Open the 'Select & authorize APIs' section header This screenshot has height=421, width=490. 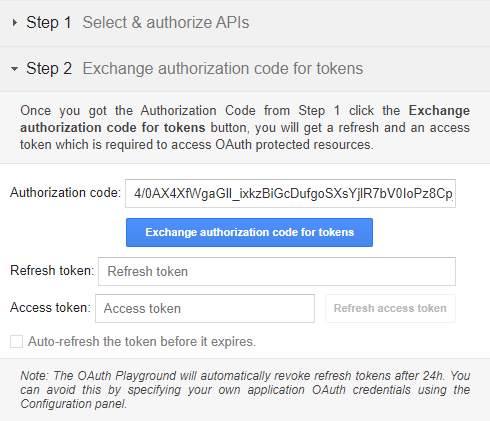166,23
